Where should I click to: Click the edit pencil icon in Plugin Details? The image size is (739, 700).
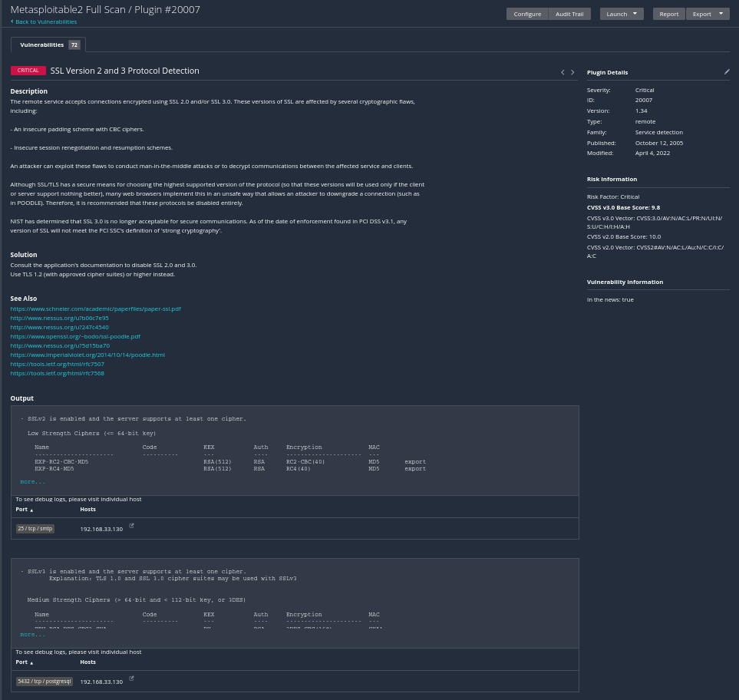(x=727, y=71)
